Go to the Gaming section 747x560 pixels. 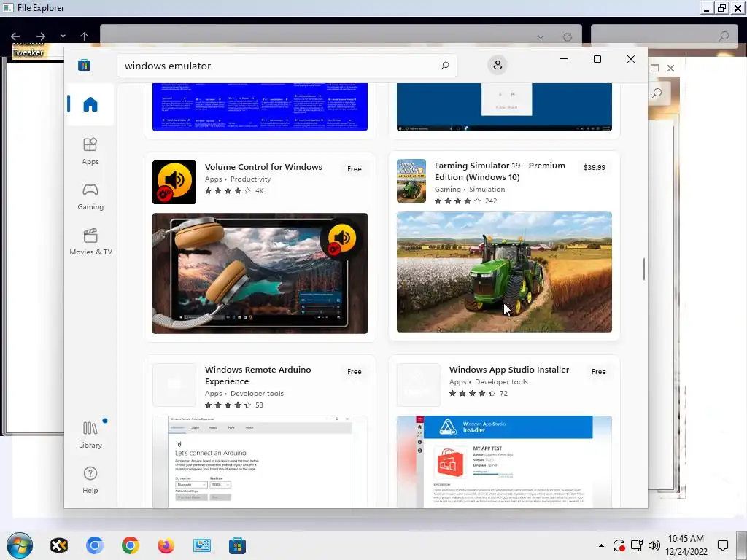pos(90,196)
